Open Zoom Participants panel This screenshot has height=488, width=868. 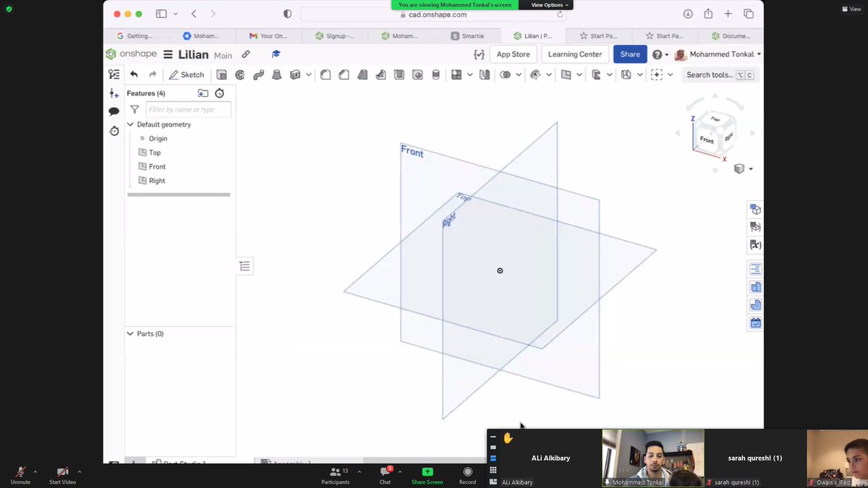pyautogui.click(x=335, y=475)
